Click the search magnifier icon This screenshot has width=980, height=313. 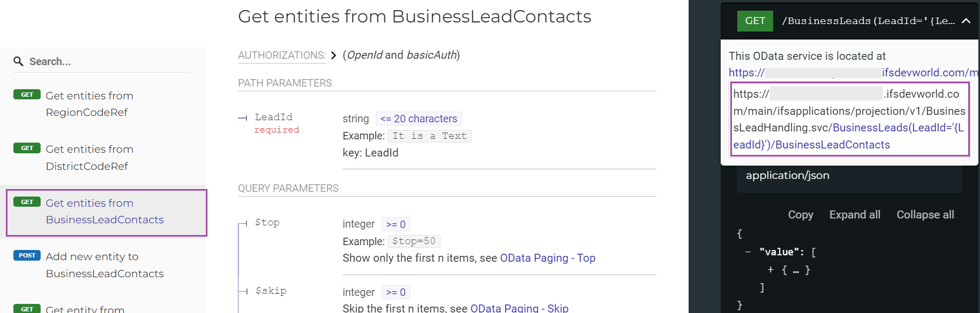[x=18, y=61]
